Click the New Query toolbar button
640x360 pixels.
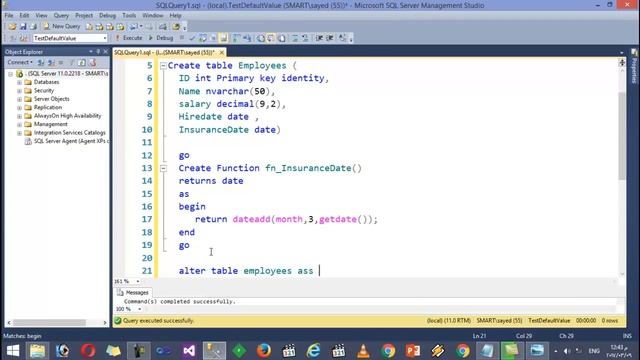62,27
